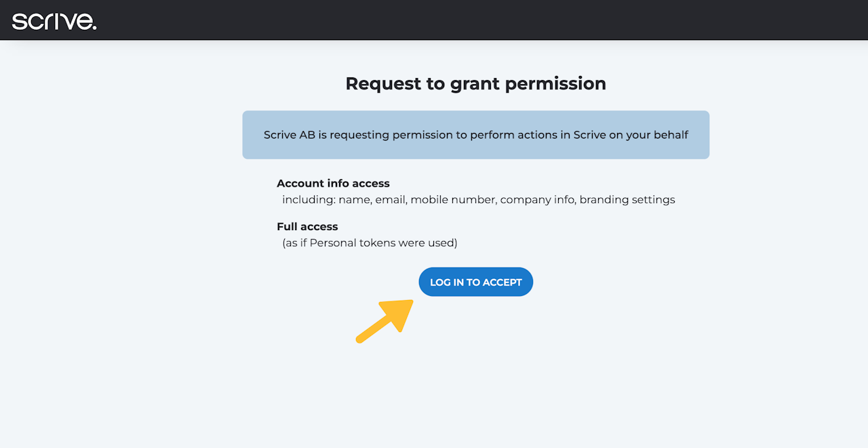Click the word 'including:' in the description

[x=309, y=200]
